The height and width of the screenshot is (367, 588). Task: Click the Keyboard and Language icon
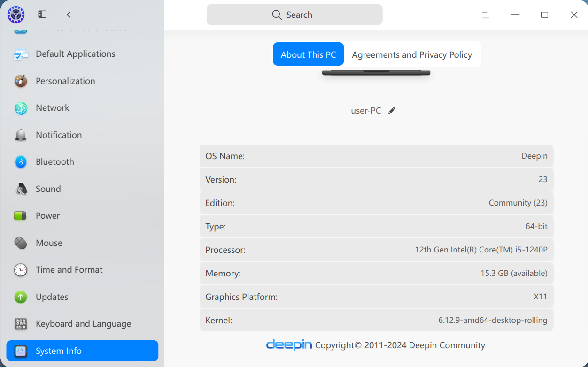21,324
